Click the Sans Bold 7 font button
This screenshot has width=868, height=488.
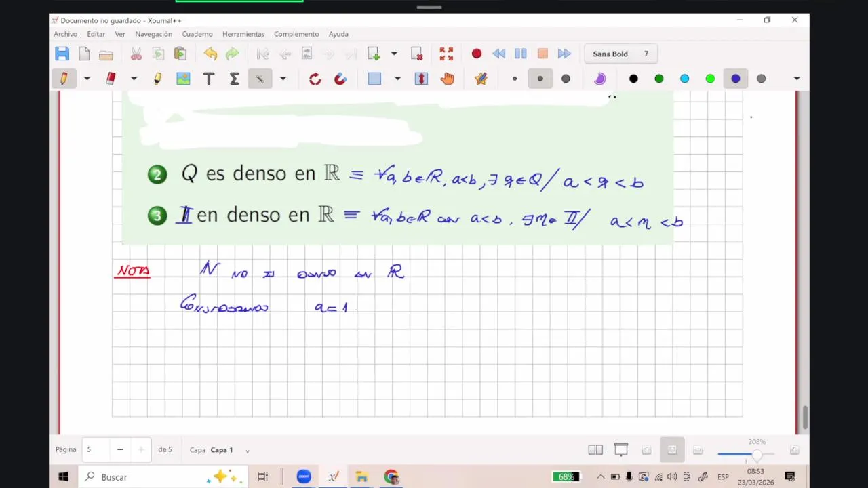click(620, 54)
